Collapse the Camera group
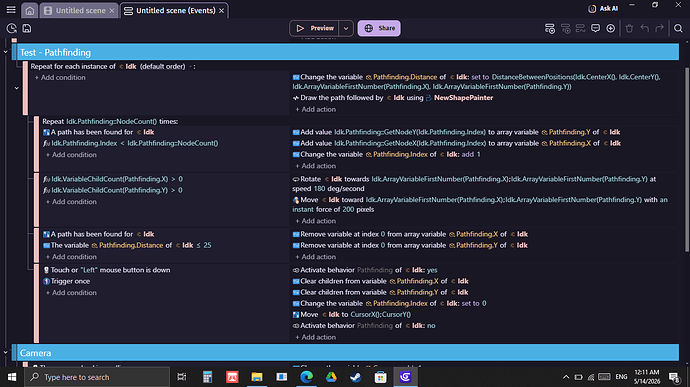690x387 pixels. (5, 353)
